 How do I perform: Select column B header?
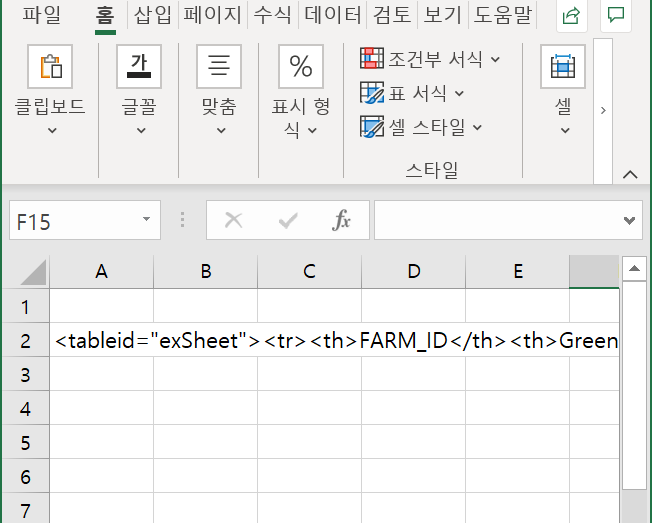(206, 272)
